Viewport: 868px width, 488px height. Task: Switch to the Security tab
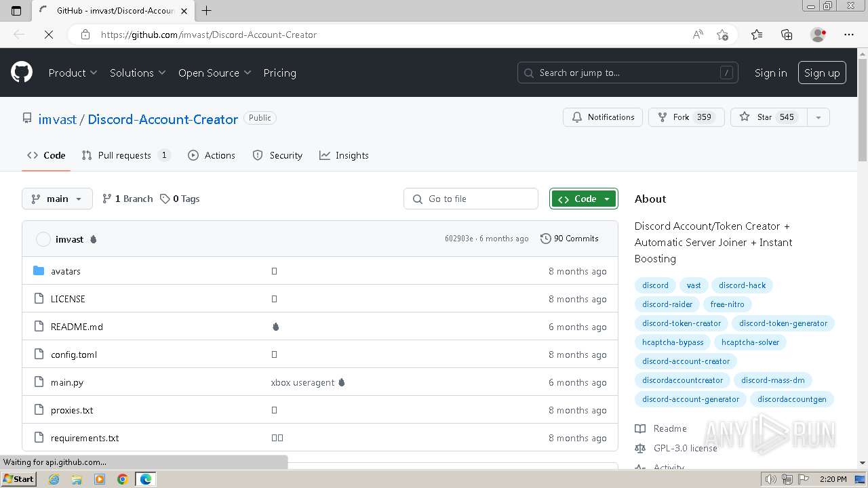tap(277, 155)
